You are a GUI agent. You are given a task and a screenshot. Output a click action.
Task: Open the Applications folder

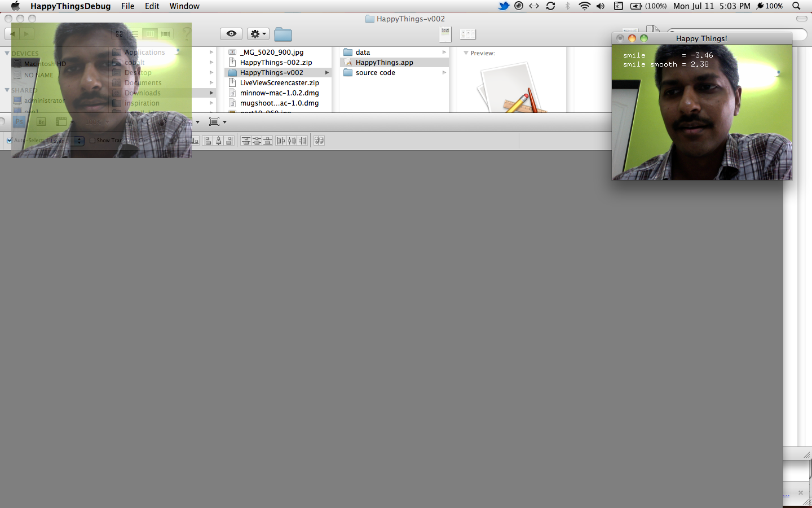pyautogui.click(x=144, y=52)
